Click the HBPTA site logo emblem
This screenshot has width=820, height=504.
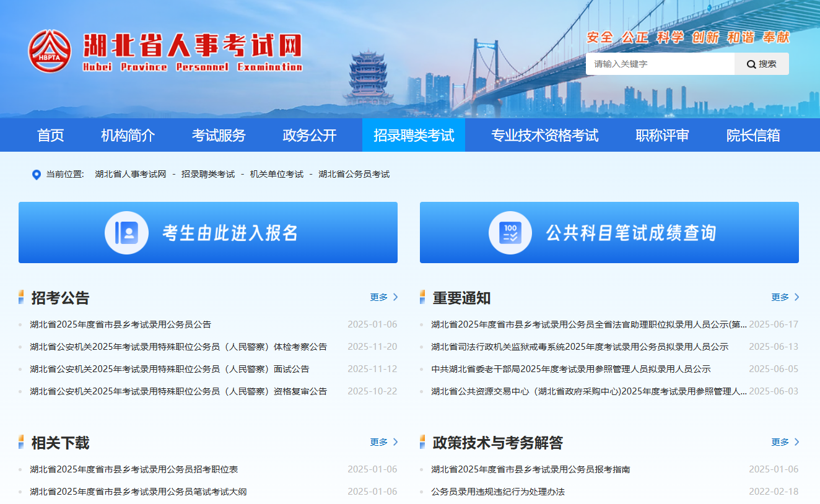(x=50, y=51)
